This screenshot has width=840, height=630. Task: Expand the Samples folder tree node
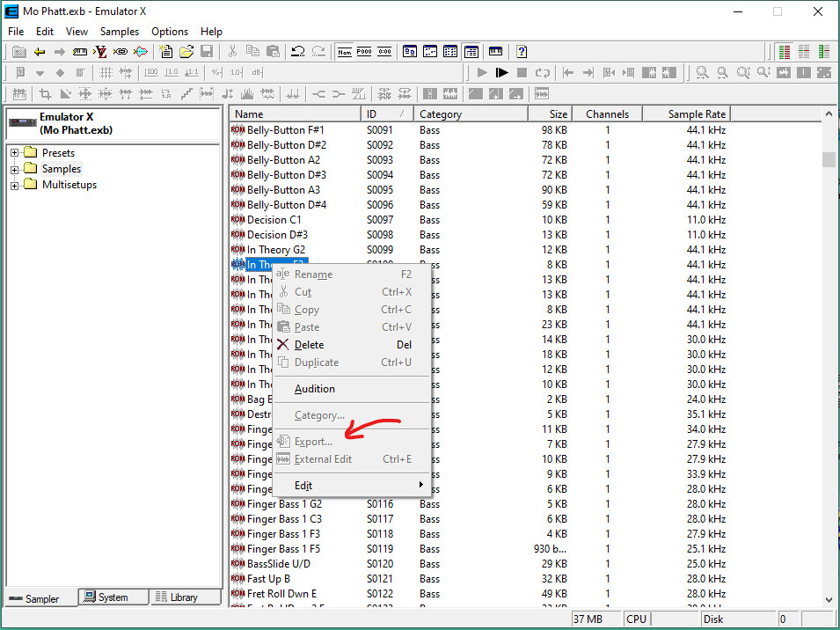coord(15,169)
